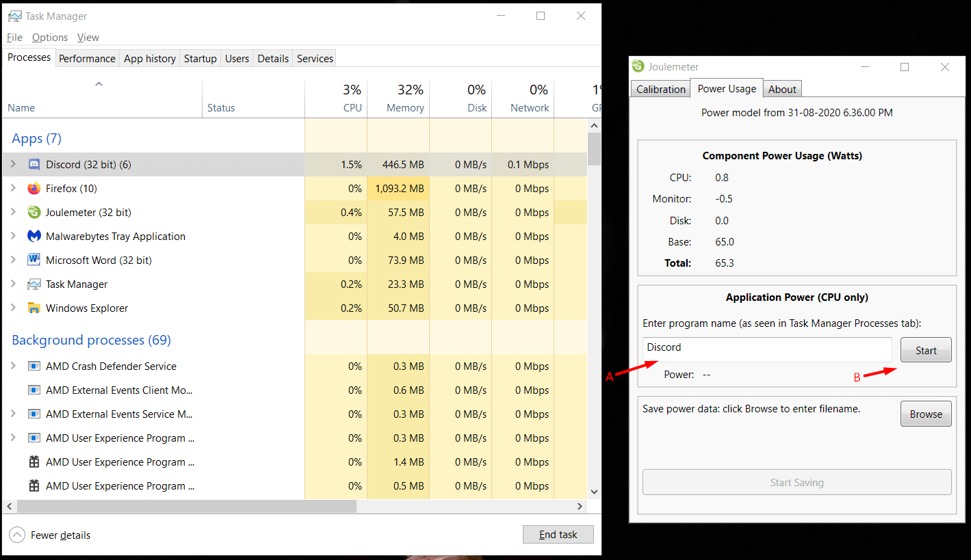Click the Microsoft Word icon in list
971x560 pixels.
(x=34, y=261)
